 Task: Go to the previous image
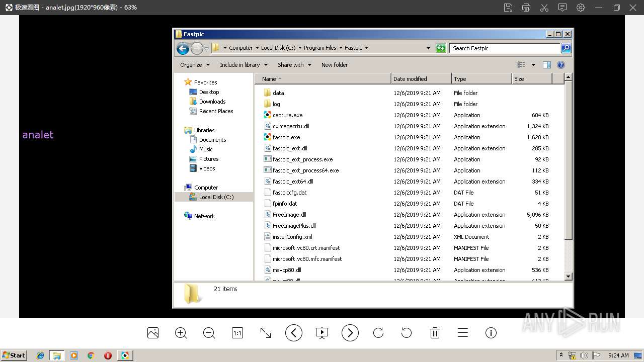click(x=294, y=333)
